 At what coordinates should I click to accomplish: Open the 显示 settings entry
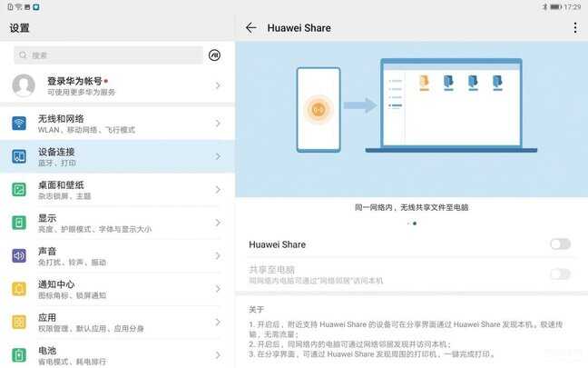117,223
